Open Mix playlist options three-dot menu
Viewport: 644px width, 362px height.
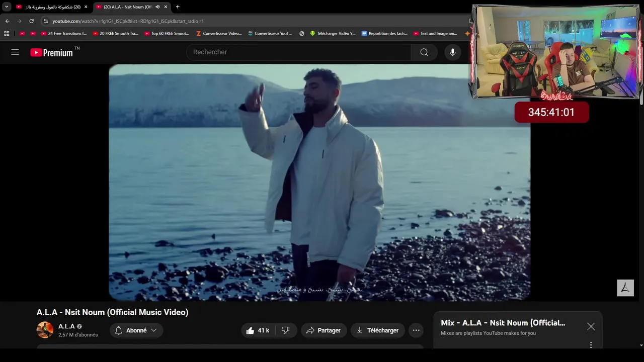pos(591,345)
